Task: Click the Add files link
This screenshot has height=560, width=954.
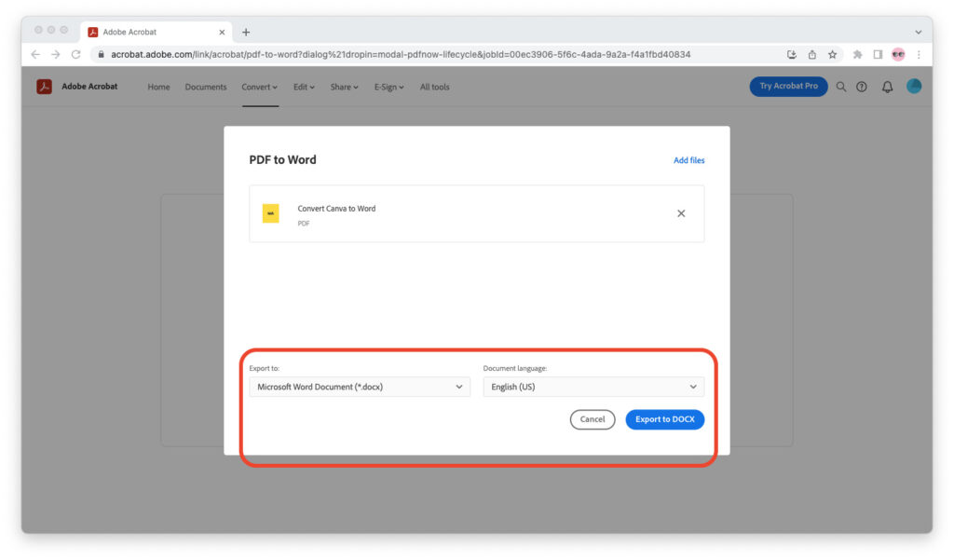Action: tap(688, 160)
